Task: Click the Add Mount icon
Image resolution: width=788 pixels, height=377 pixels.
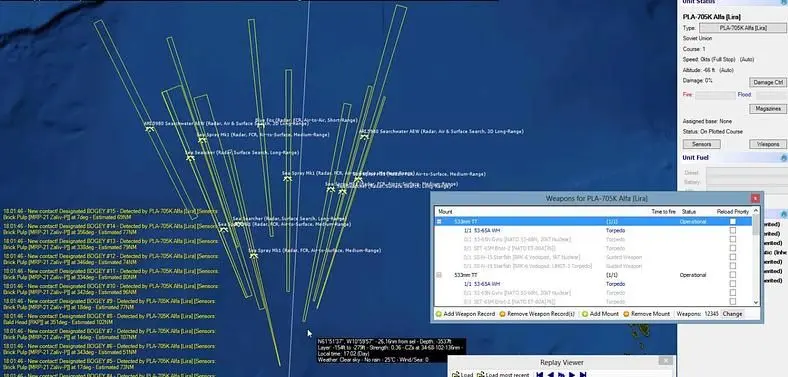Action: (584, 314)
